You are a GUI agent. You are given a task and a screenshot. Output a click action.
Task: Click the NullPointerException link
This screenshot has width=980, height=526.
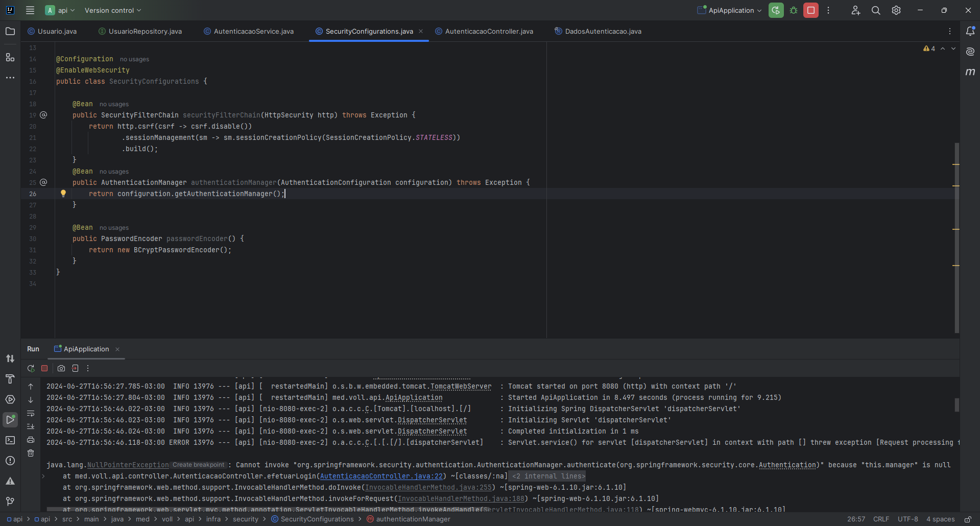tap(128, 465)
